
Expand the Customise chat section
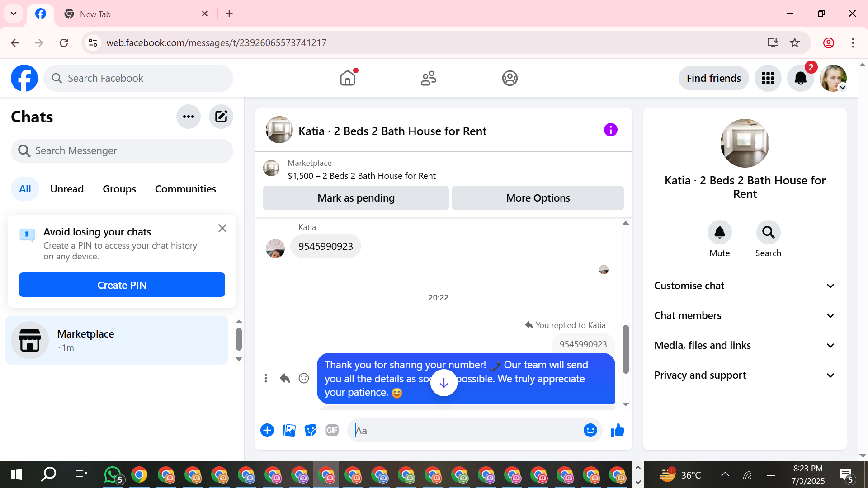coord(744,286)
